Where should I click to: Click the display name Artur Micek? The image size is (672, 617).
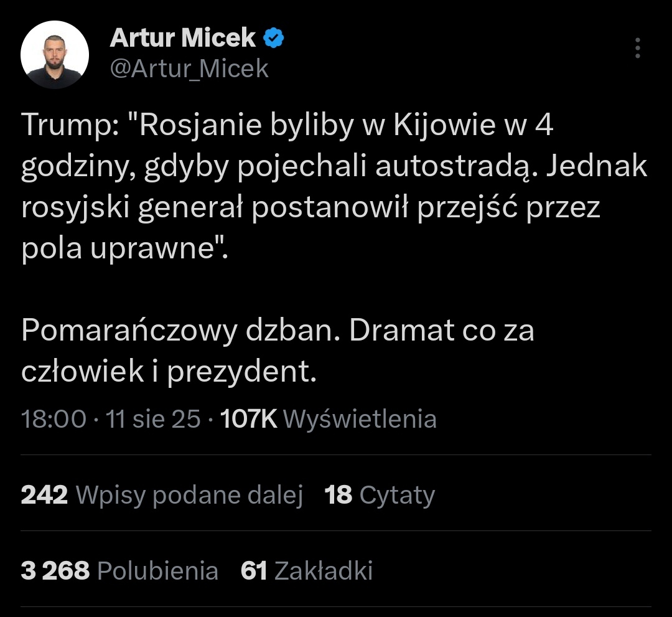[x=182, y=39]
